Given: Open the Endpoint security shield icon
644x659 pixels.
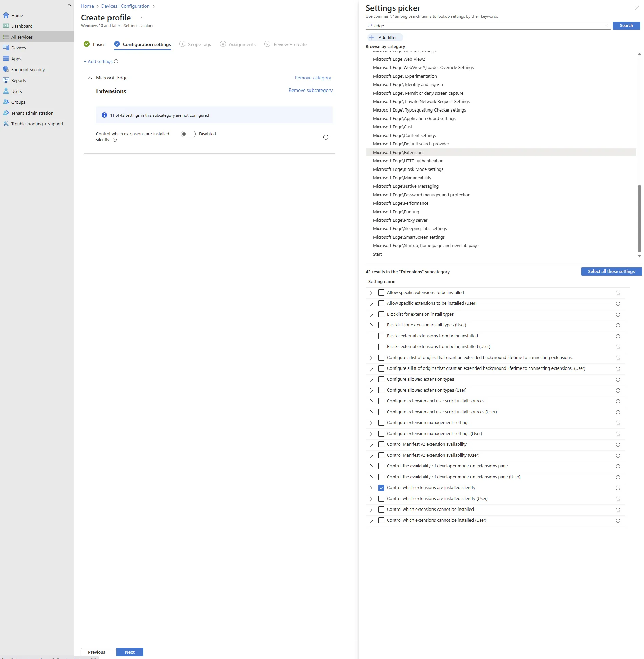Looking at the screenshot, I should tap(6, 69).
